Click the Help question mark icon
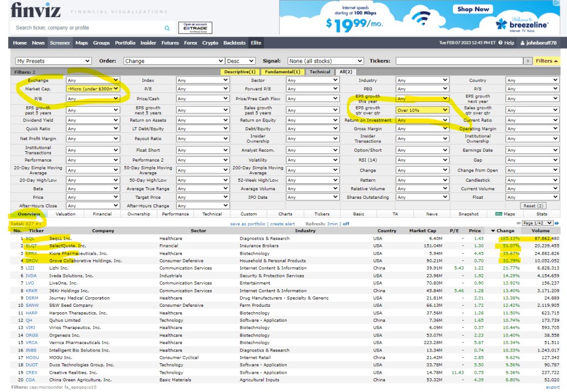567x392 pixels. [x=500, y=43]
